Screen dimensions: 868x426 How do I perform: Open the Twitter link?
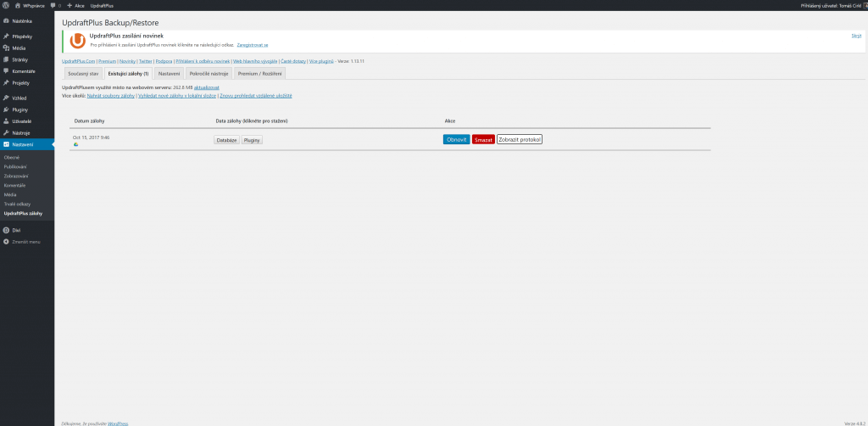146,61
